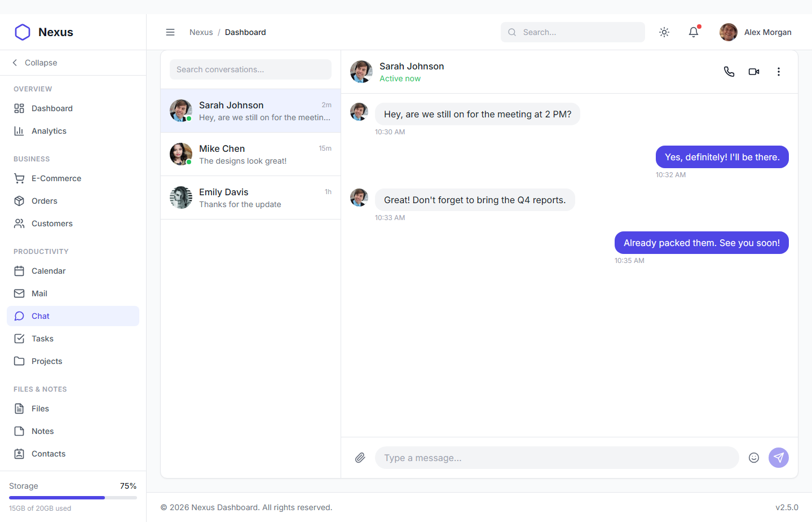
Task: Open Emily Davis conversation
Action: (x=250, y=198)
